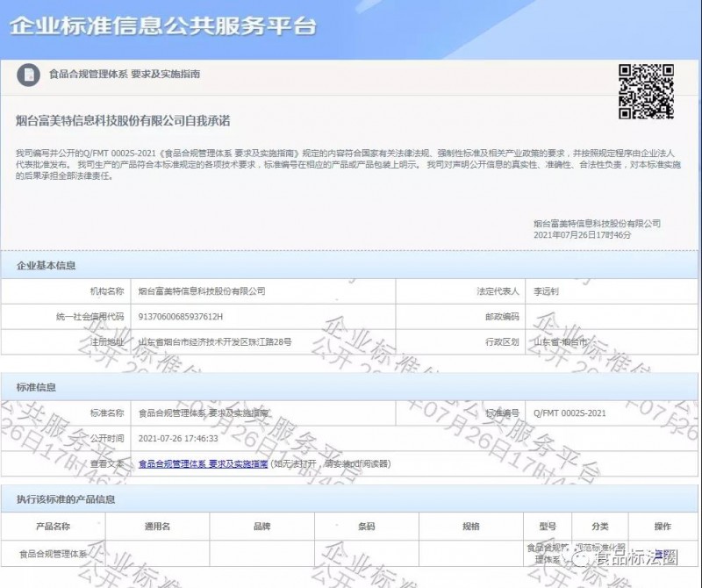
Task: Click the standard number Q/FMT 0002S-2021 value
Action: (x=569, y=412)
